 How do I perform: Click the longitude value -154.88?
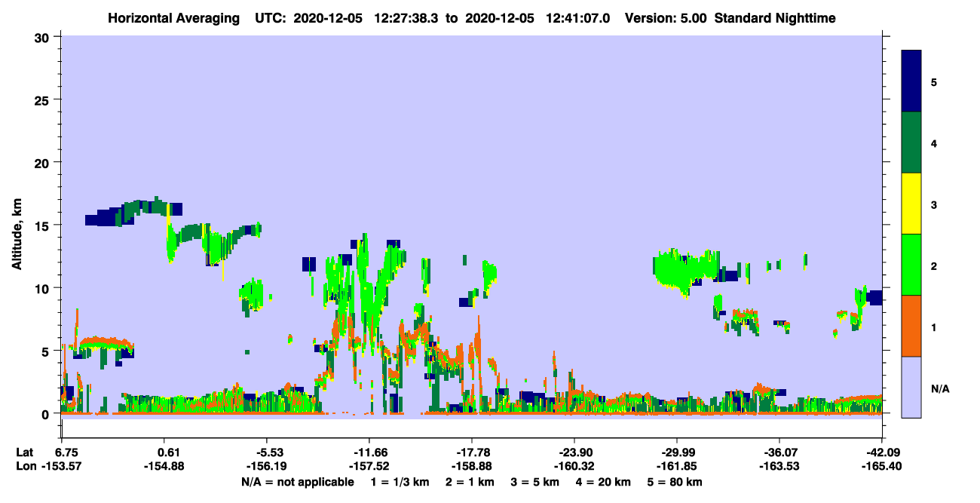click(164, 467)
